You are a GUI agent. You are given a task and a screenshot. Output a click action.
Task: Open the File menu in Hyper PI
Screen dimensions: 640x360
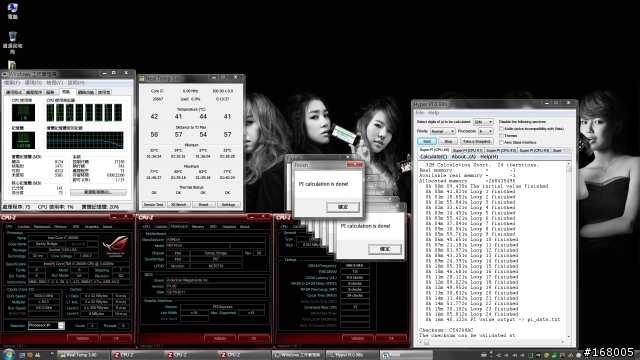[x=420, y=113]
